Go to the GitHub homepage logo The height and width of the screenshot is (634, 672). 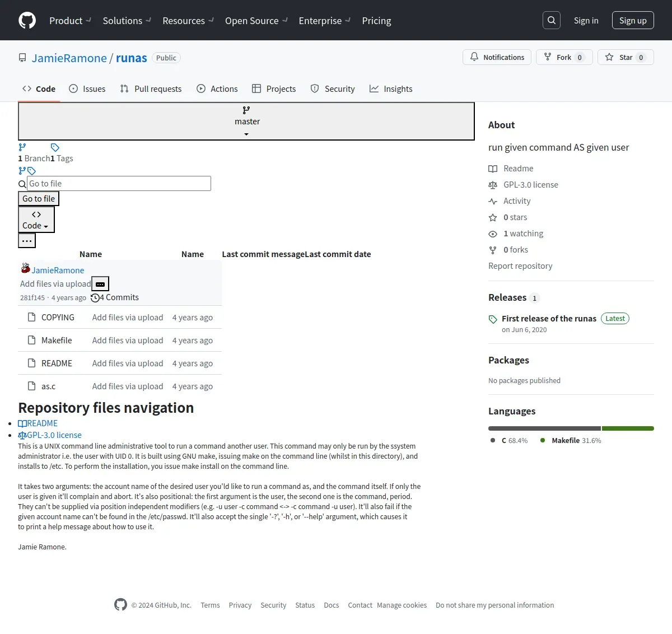click(27, 20)
